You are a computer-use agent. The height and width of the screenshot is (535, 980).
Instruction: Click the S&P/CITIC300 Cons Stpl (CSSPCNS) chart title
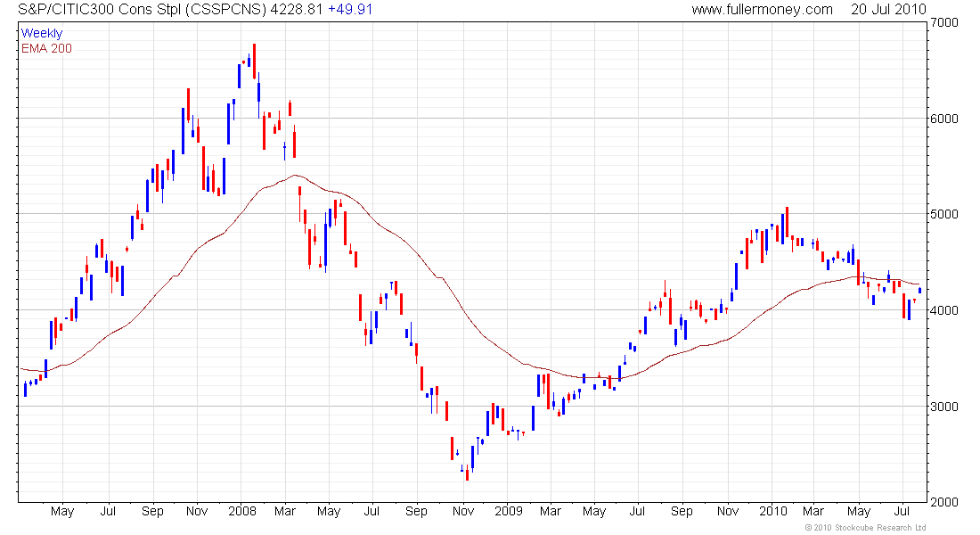point(142,10)
